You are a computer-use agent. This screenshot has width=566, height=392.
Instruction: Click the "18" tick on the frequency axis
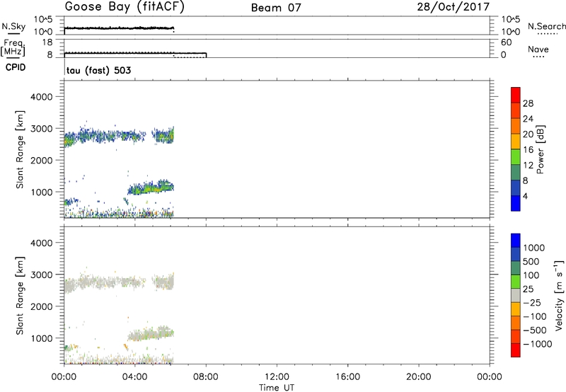click(x=47, y=42)
